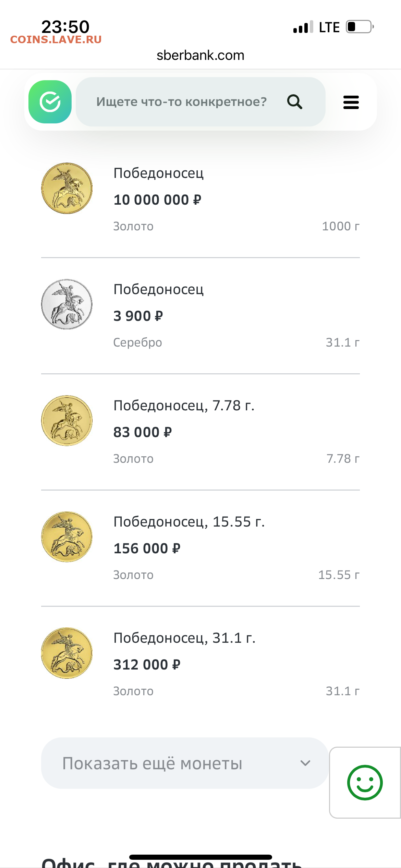
Task: Select the 3 900 ₽ silver coin price
Action: (x=138, y=316)
